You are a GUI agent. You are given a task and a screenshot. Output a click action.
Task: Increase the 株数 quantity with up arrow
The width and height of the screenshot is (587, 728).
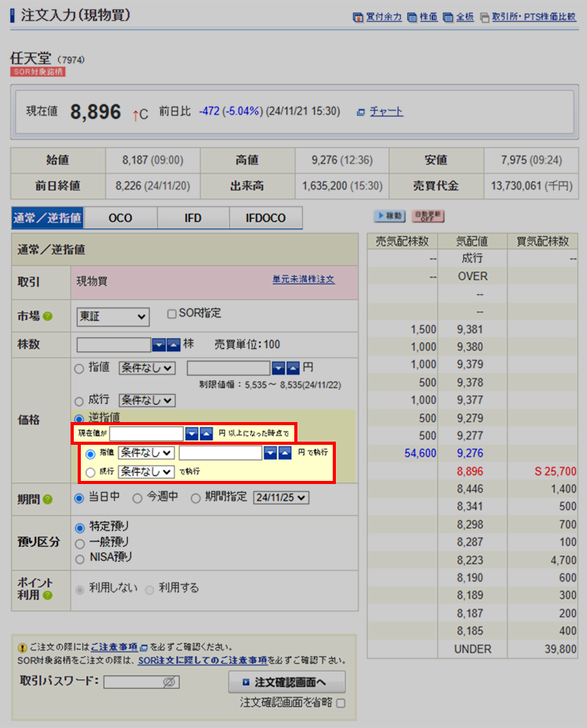[x=173, y=344]
